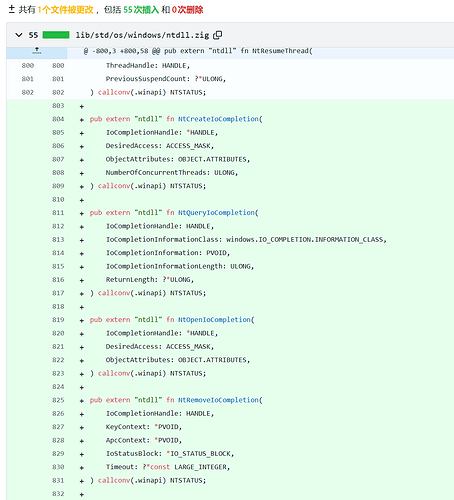
Task: Click the plus marker on line 825
Action: click(x=82, y=401)
